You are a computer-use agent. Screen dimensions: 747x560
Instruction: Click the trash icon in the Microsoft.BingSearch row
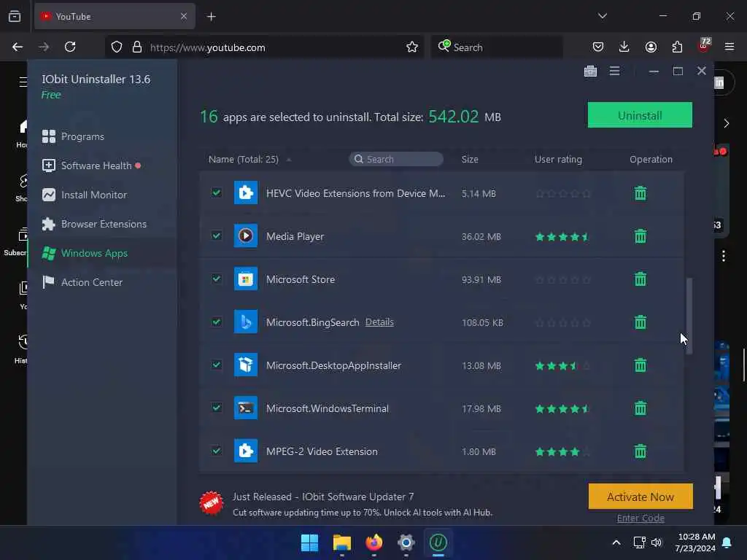pyautogui.click(x=640, y=322)
